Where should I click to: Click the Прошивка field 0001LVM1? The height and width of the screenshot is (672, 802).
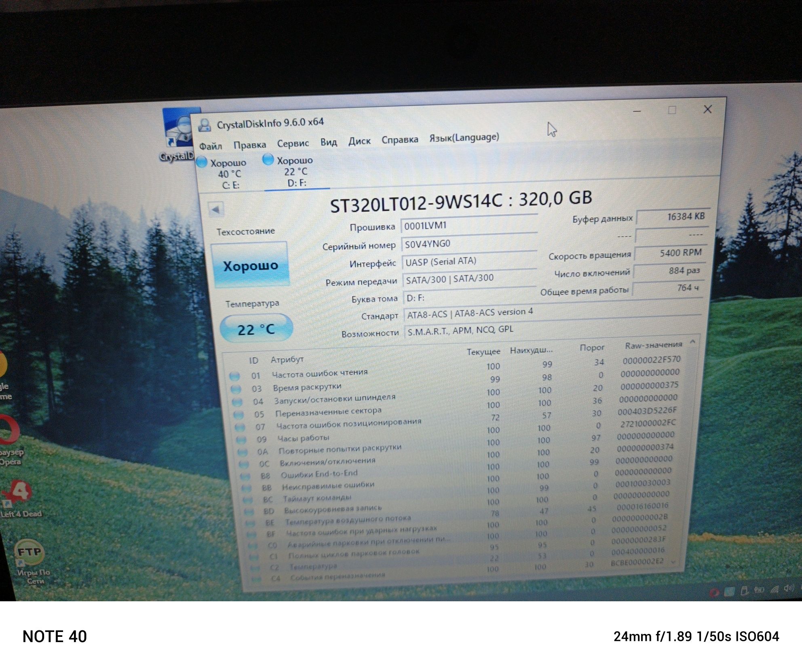tap(469, 225)
